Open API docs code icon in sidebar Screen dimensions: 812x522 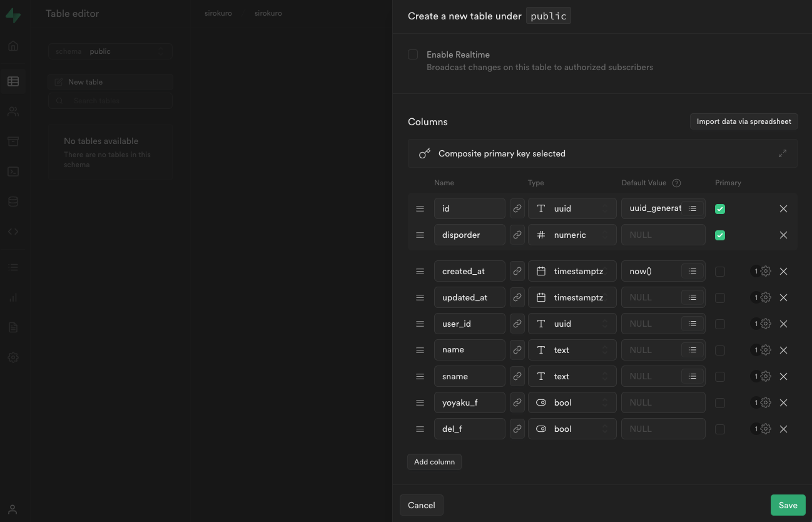pyautogui.click(x=13, y=232)
